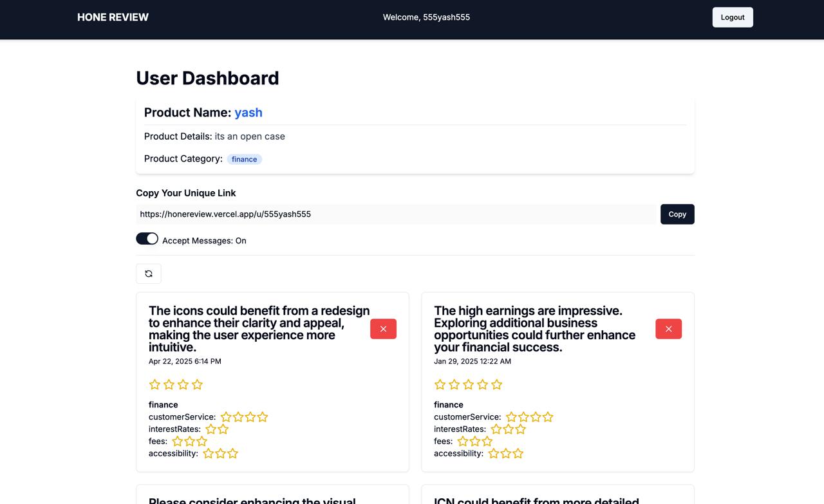Copy the unique link with Copy button
The width and height of the screenshot is (824, 504).
coord(677,214)
